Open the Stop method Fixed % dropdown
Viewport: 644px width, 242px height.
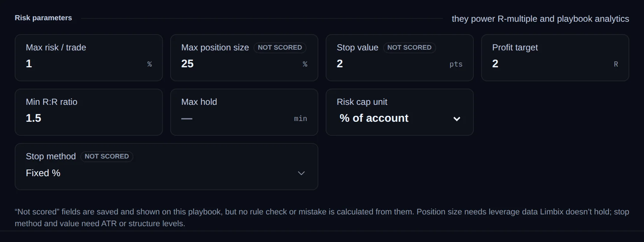point(166,173)
